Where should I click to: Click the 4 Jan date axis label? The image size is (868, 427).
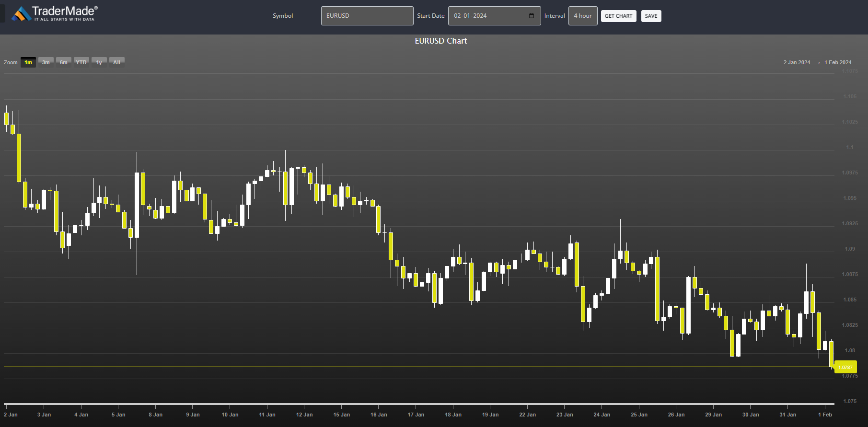81,415
